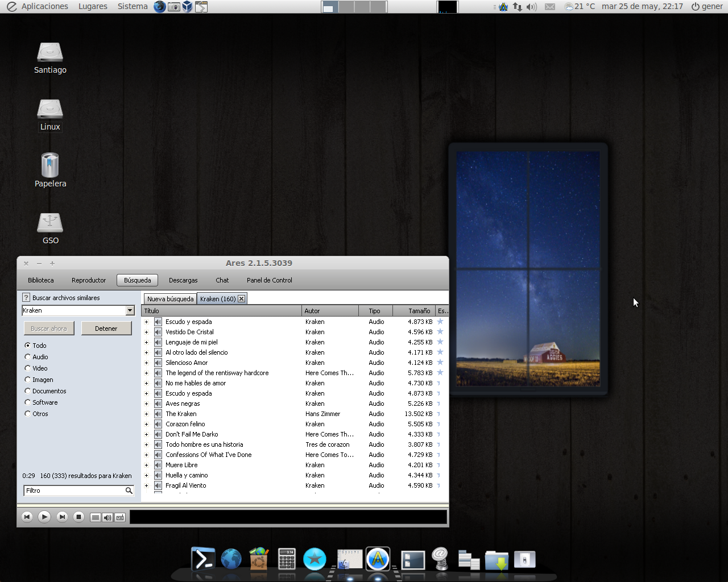Click the magnifier icon in the Filtro box
The height and width of the screenshot is (582, 728).
point(129,490)
